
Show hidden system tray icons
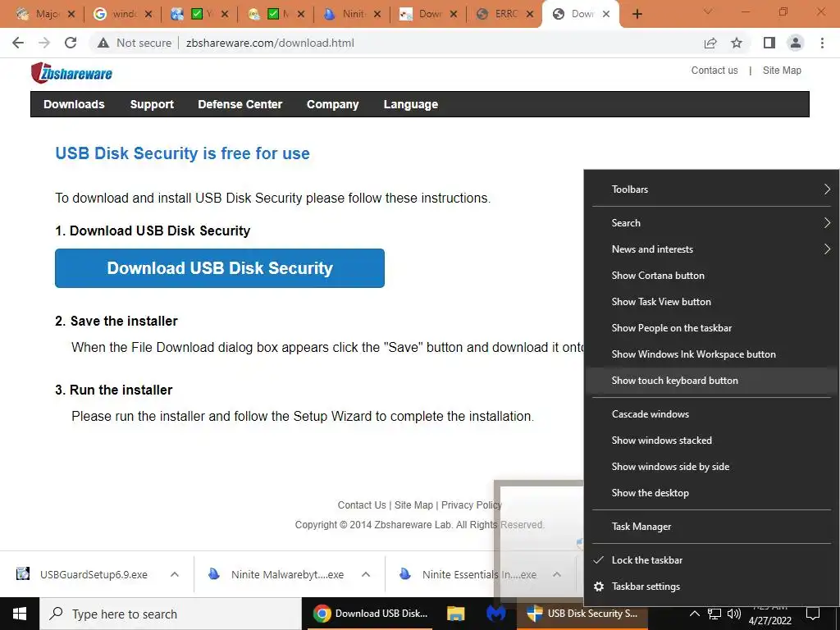[x=694, y=614]
